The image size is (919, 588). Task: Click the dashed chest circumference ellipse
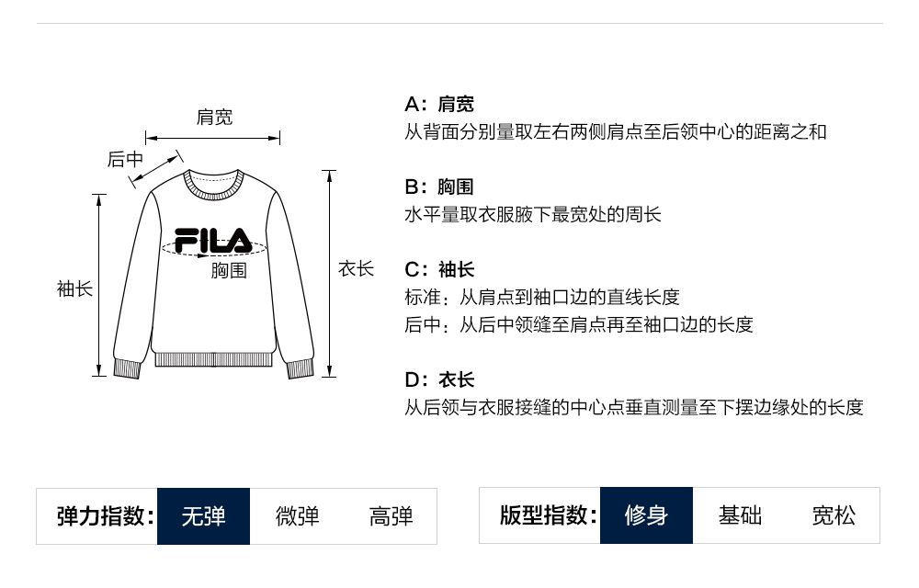[x=260, y=248]
